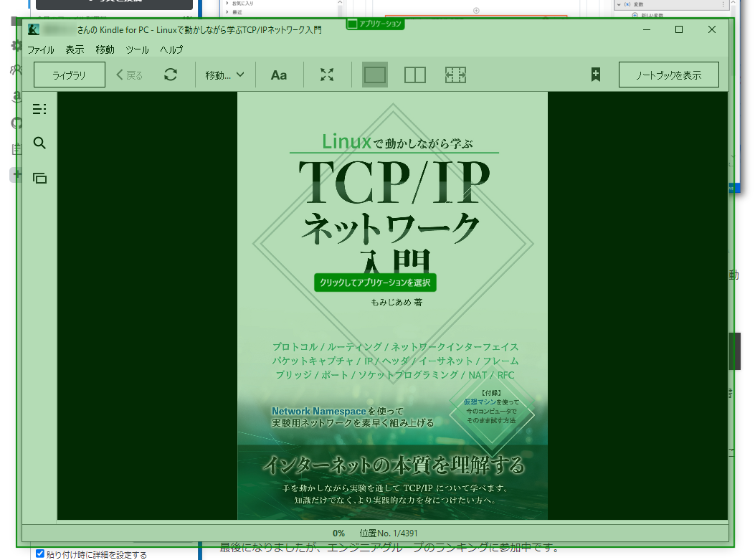The width and height of the screenshot is (755, 560).
Task: Open the ライブラリ library button
Action: pyautogui.click(x=70, y=75)
